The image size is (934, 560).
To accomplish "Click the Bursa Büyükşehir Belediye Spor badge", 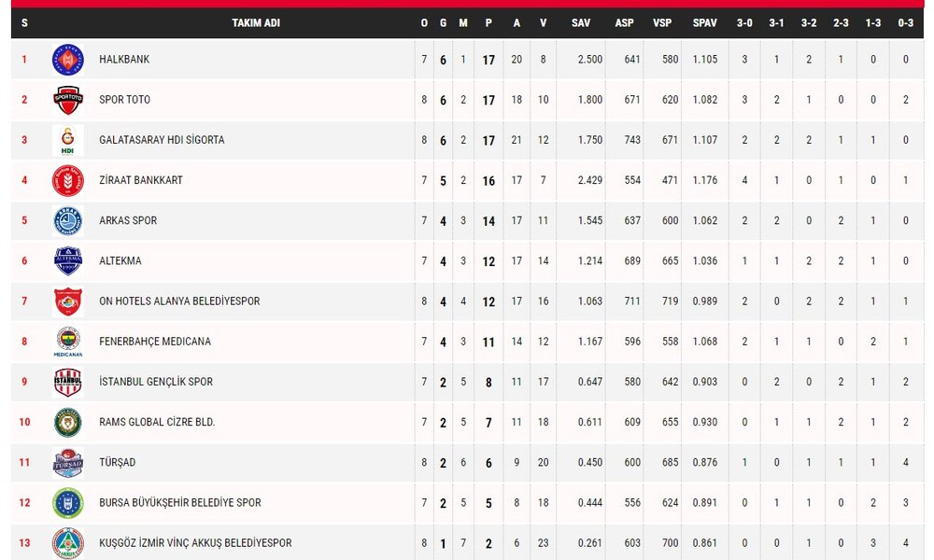I will (68, 503).
